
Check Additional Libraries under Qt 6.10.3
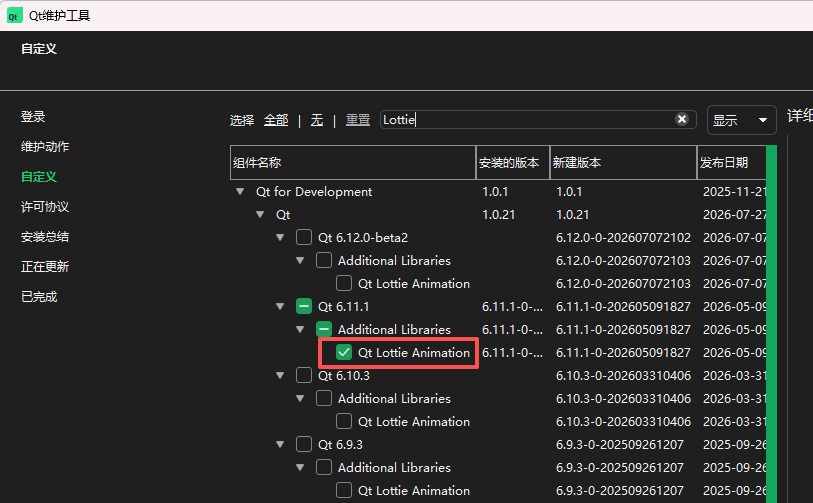pyautogui.click(x=324, y=398)
